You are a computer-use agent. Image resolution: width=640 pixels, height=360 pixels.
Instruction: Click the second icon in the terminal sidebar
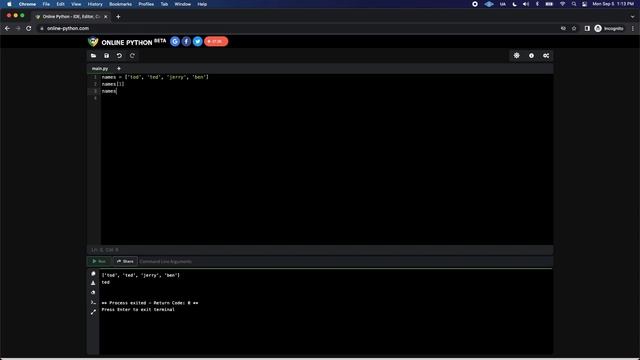pos(93,283)
